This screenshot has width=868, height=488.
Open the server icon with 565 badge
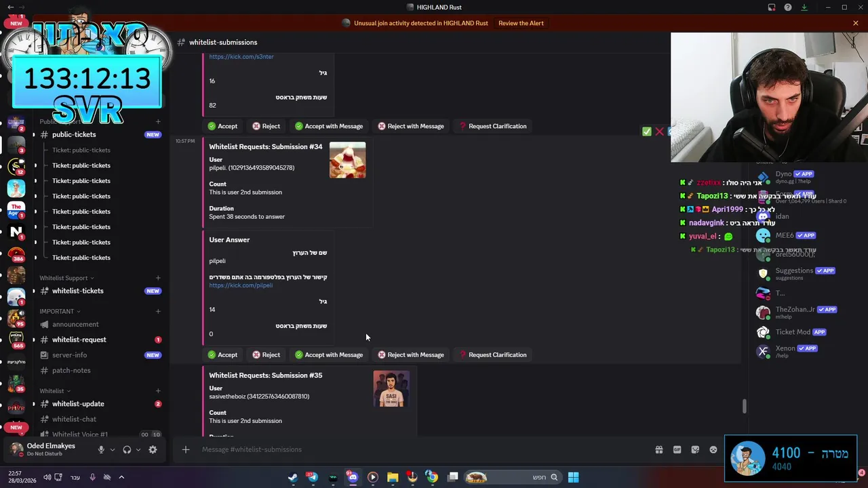pyautogui.click(x=16, y=341)
